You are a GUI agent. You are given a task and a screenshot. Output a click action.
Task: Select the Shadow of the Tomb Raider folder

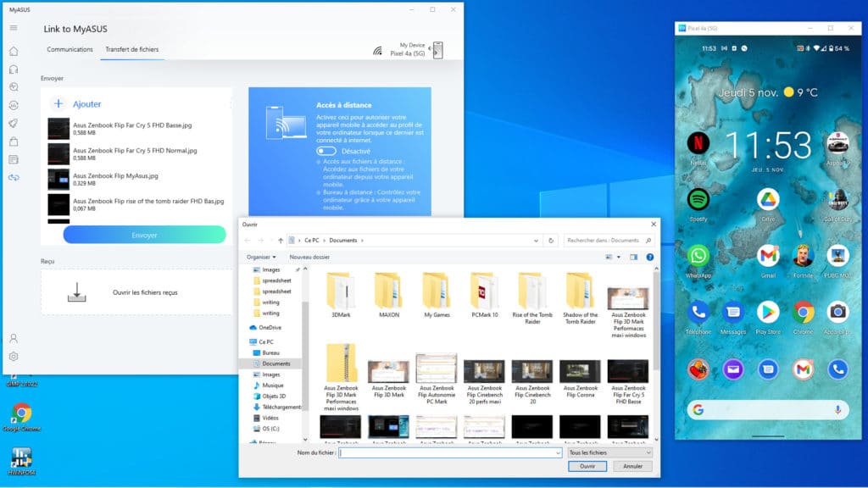click(x=580, y=299)
